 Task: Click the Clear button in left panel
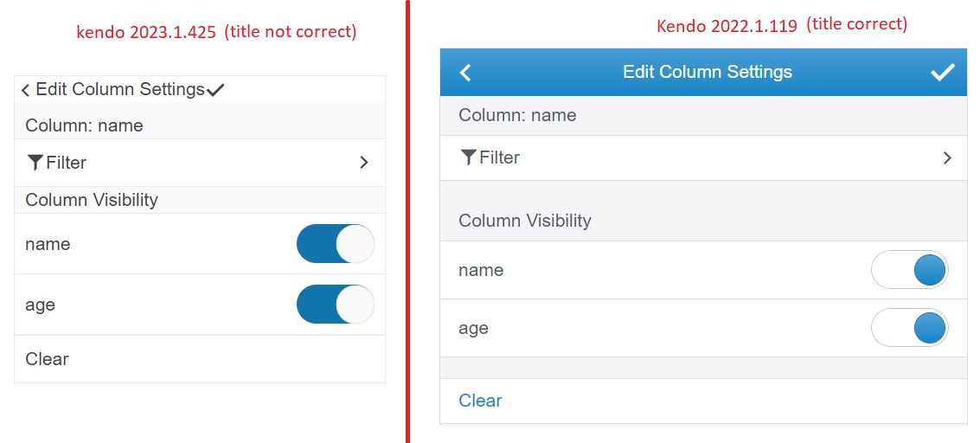[47, 359]
